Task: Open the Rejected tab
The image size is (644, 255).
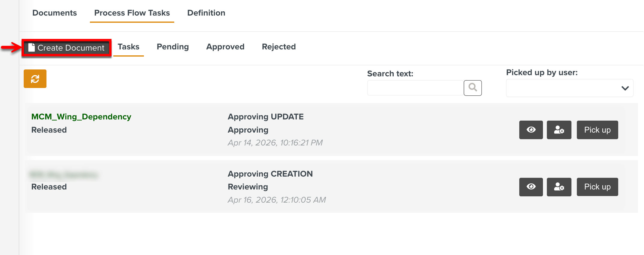Action: (279, 47)
